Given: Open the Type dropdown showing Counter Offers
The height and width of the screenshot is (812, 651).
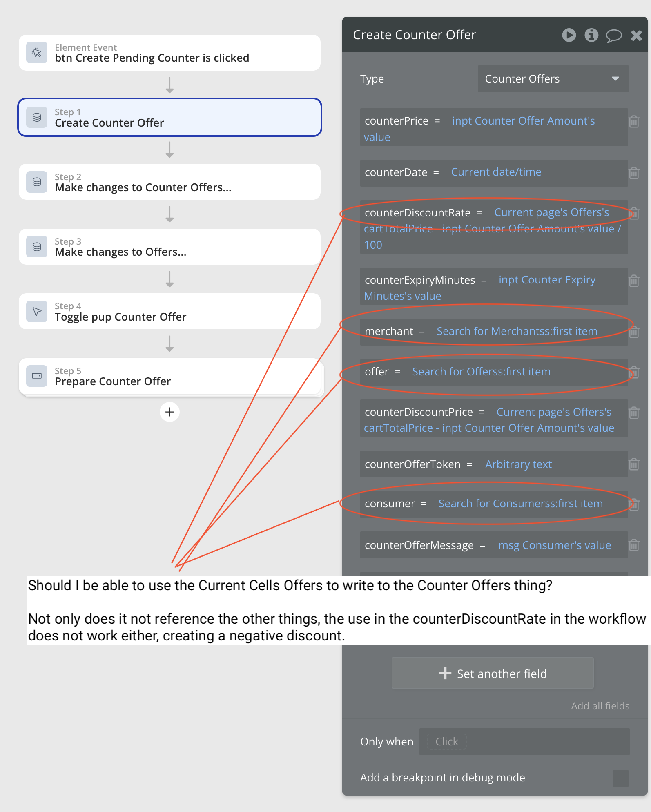Looking at the screenshot, I should pyautogui.click(x=553, y=79).
